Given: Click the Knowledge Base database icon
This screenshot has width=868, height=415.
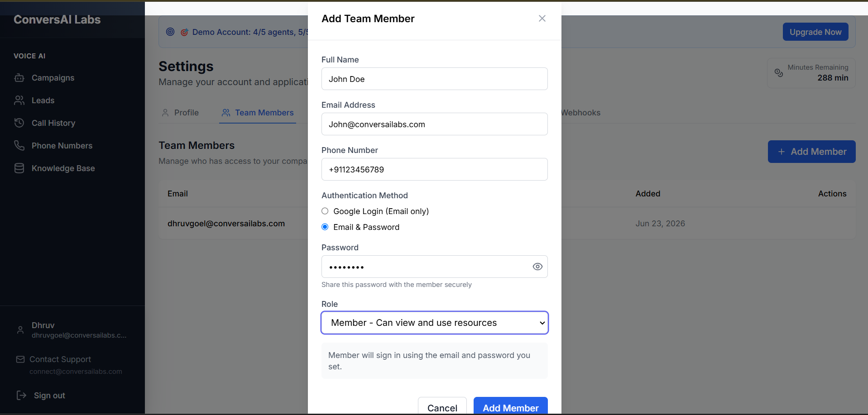Looking at the screenshot, I should pyautogui.click(x=19, y=168).
